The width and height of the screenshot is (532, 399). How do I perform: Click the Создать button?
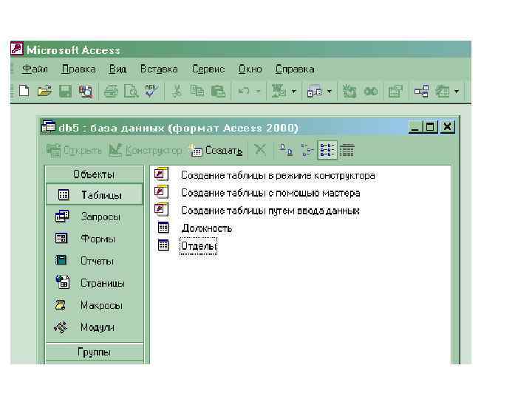click(216, 149)
